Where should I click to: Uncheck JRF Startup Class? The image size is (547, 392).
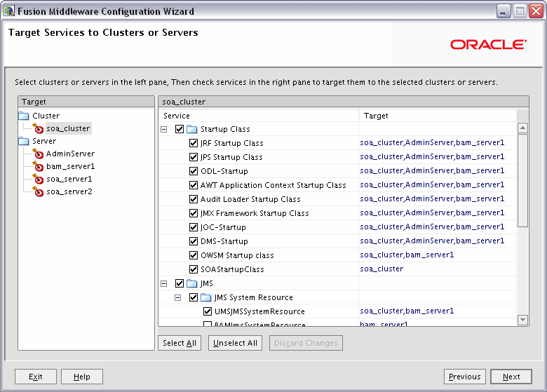[194, 143]
